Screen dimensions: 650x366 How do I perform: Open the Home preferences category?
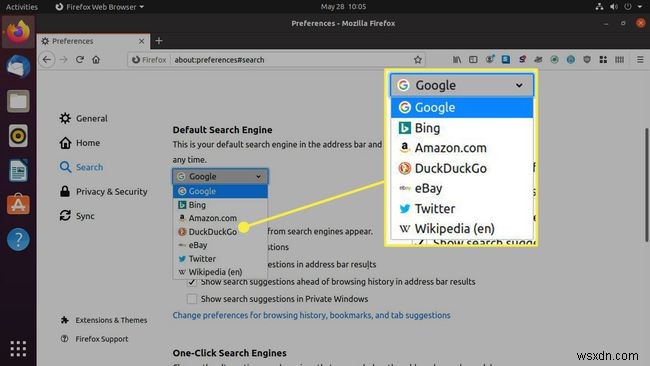pos(80,143)
